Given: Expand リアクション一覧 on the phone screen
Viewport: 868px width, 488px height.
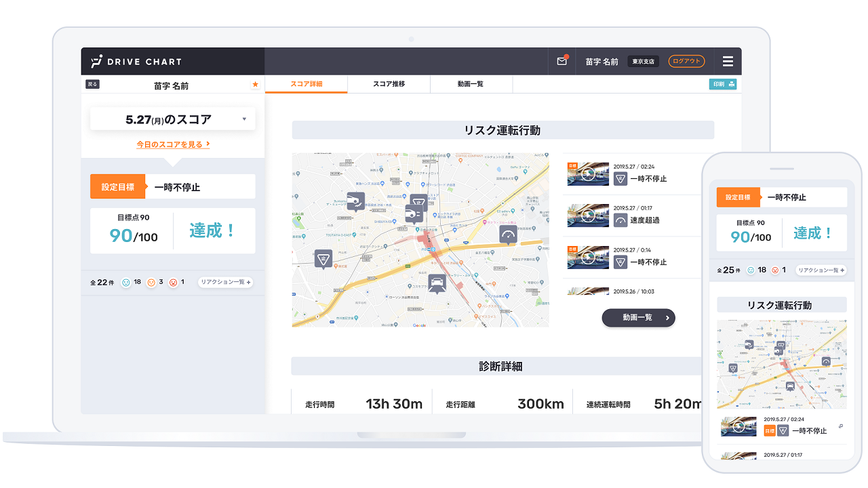Looking at the screenshot, I should (x=821, y=270).
